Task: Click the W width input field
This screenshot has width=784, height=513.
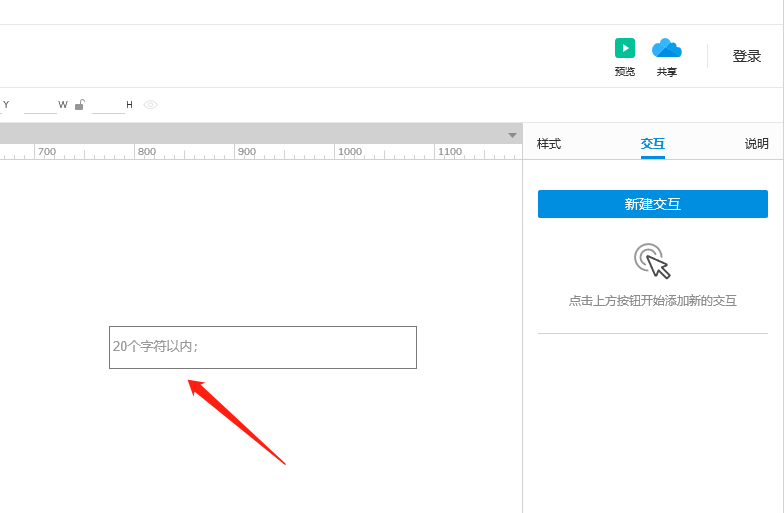Action: click(x=40, y=105)
